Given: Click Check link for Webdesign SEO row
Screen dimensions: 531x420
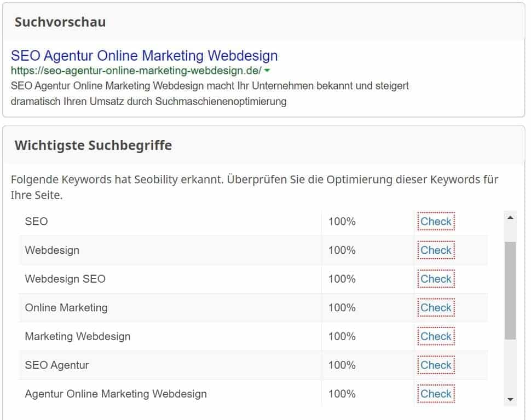Looking at the screenshot, I should [x=436, y=279].
